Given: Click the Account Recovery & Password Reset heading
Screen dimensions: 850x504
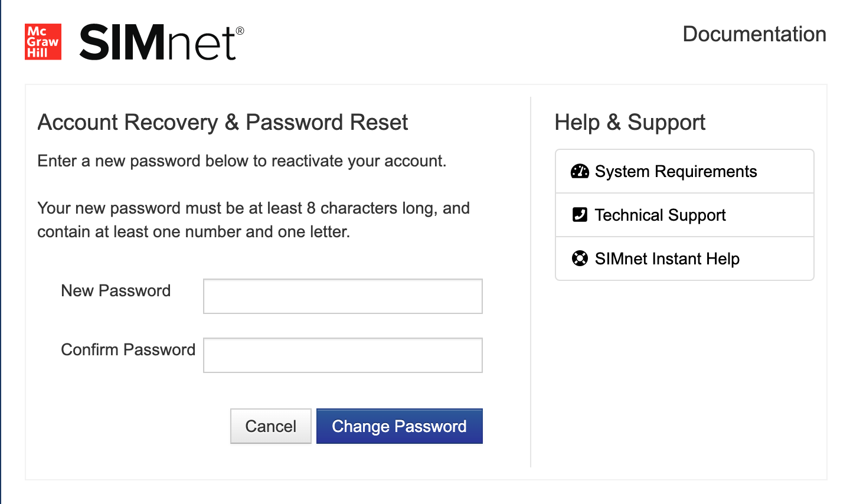Looking at the screenshot, I should [223, 122].
